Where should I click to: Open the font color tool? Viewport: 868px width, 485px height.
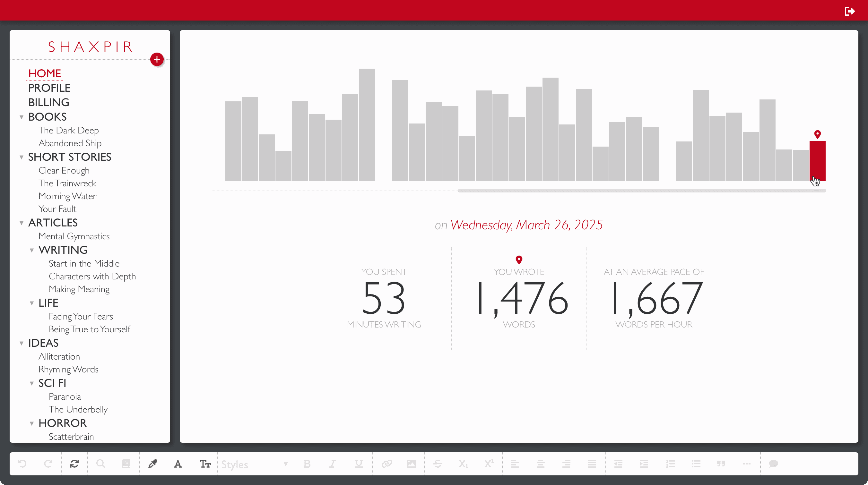(178, 464)
